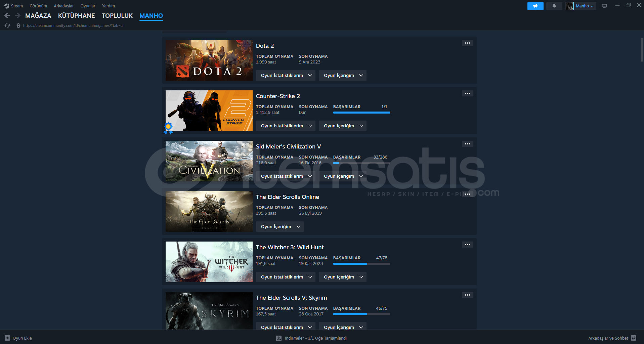Click The Elder Scrolls Online thumbnail
Viewport: 644px width, 344px height.
[209, 211]
